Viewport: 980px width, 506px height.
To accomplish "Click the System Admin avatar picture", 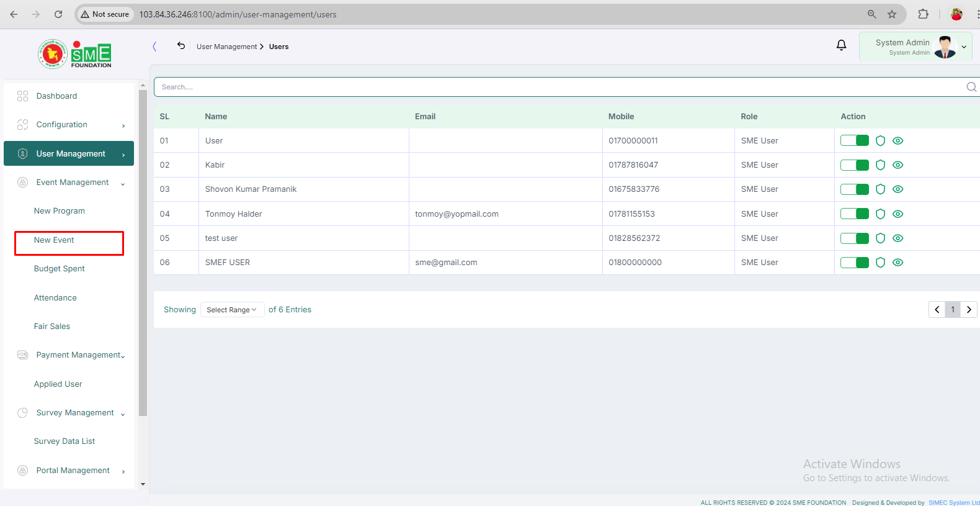I will 945,47.
